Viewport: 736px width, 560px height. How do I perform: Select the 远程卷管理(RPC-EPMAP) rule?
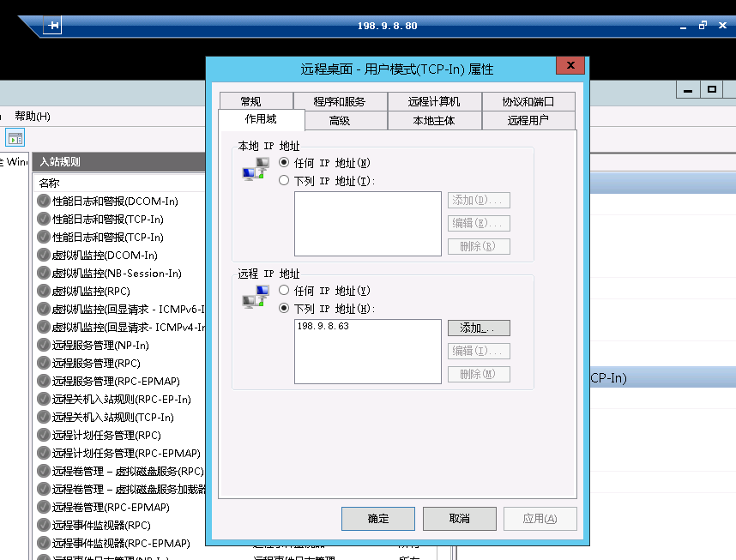[94, 507]
